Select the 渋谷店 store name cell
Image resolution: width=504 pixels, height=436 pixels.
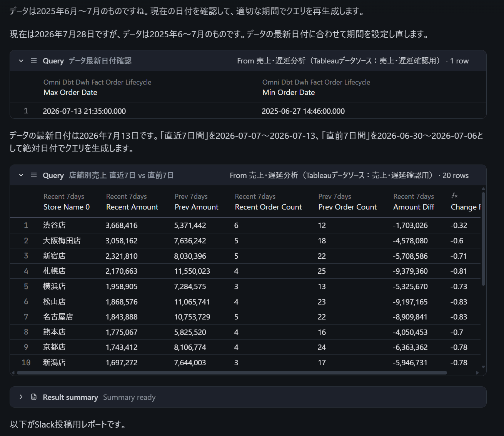[x=54, y=225]
